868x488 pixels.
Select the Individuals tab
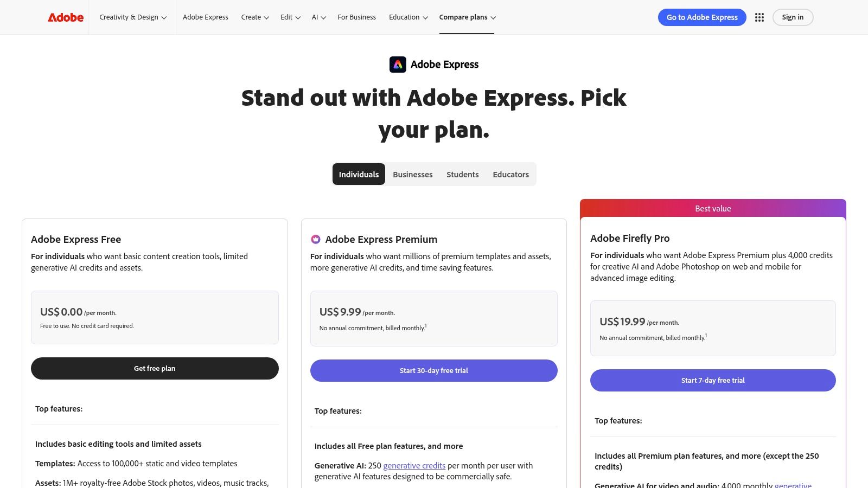pos(358,174)
